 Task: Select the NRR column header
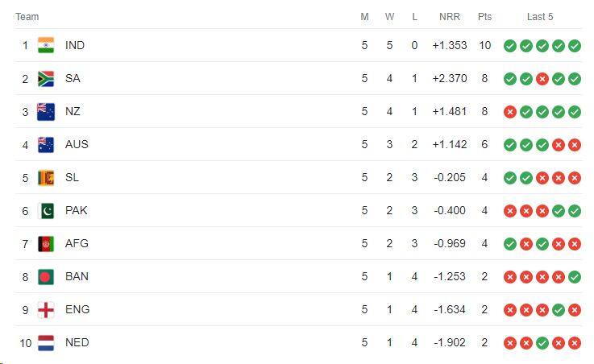[450, 17]
